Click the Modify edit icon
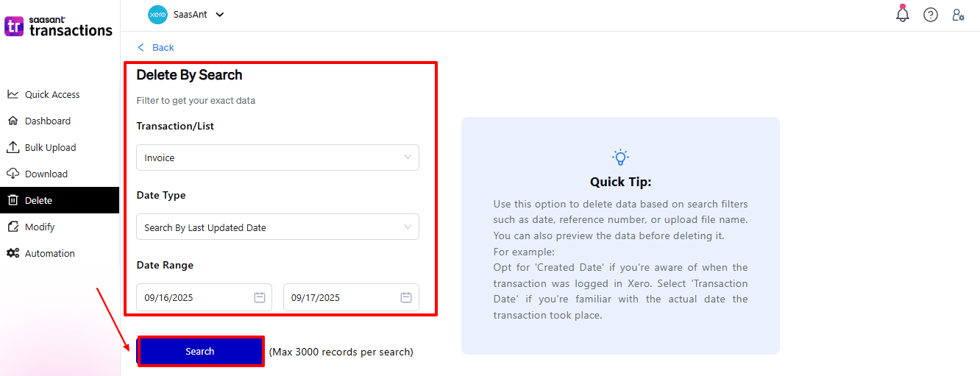The height and width of the screenshot is (376, 980). [x=13, y=227]
